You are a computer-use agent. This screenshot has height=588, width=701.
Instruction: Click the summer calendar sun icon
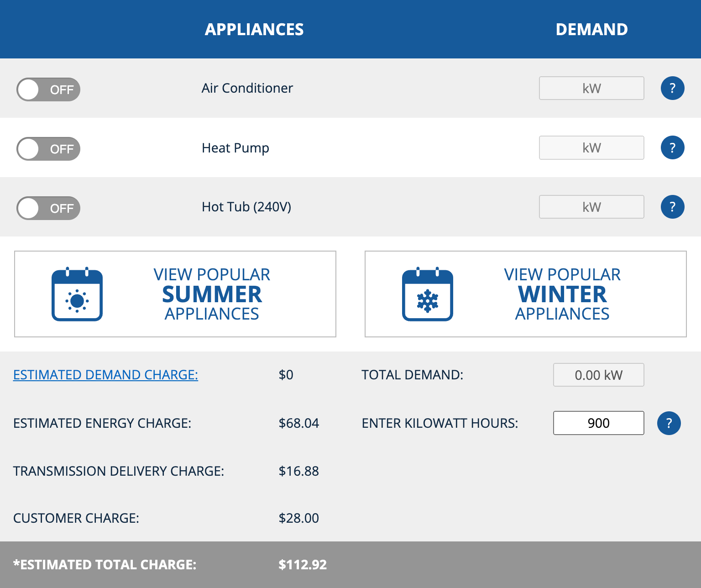(77, 294)
